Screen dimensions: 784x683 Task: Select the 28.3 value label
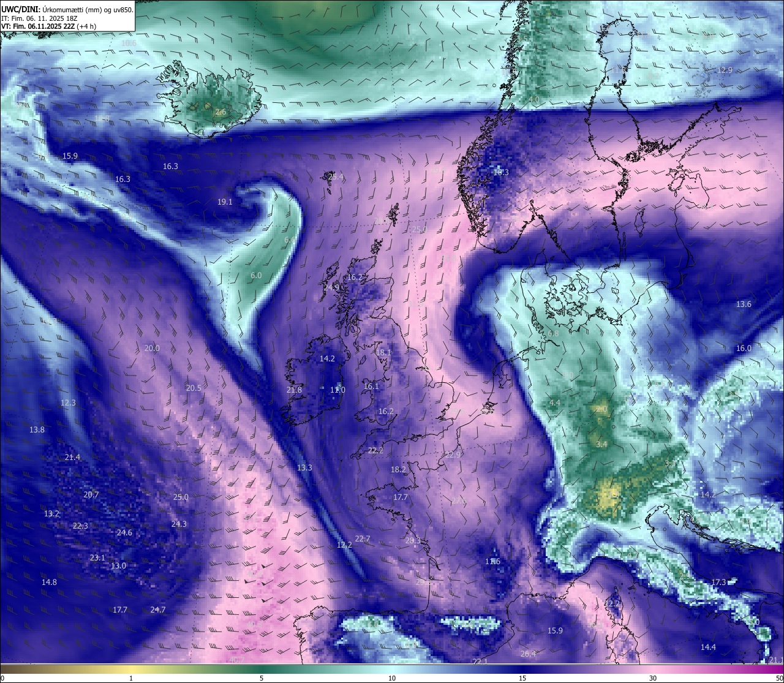point(413,540)
